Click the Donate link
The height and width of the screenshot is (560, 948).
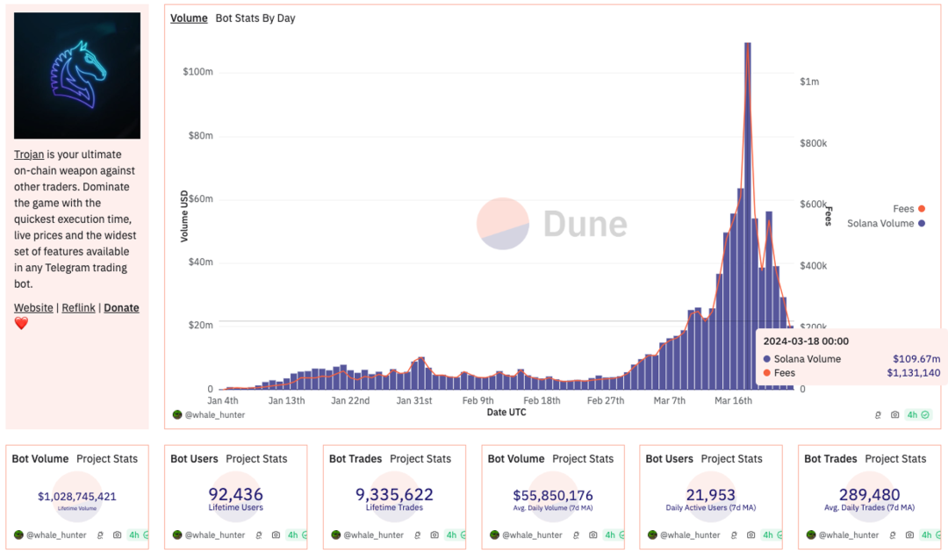coord(121,308)
